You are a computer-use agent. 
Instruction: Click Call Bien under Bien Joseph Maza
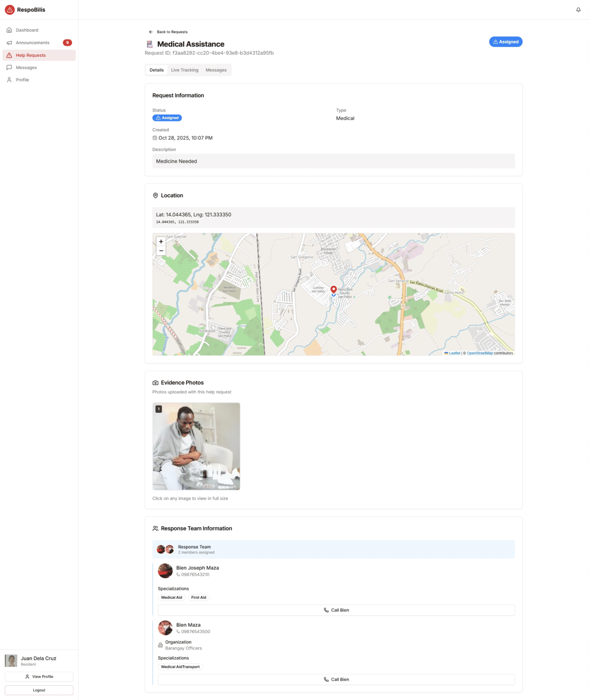(x=336, y=610)
